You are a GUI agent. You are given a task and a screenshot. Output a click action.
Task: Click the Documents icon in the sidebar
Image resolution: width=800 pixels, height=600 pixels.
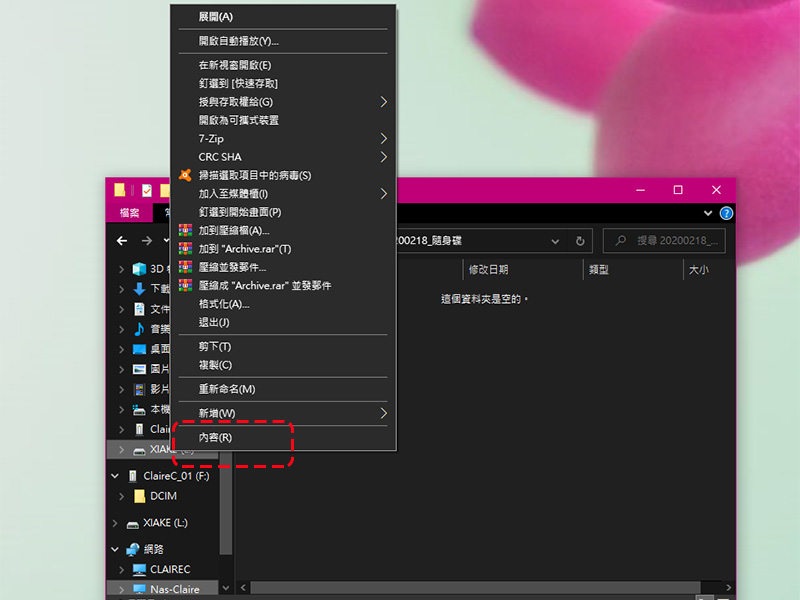tap(139, 309)
